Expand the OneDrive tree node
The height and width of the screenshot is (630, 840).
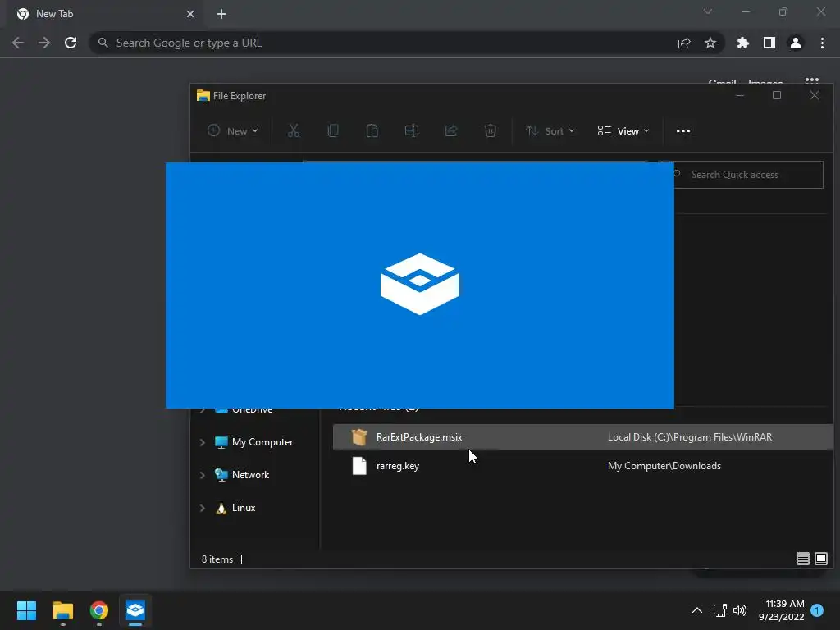click(203, 410)
